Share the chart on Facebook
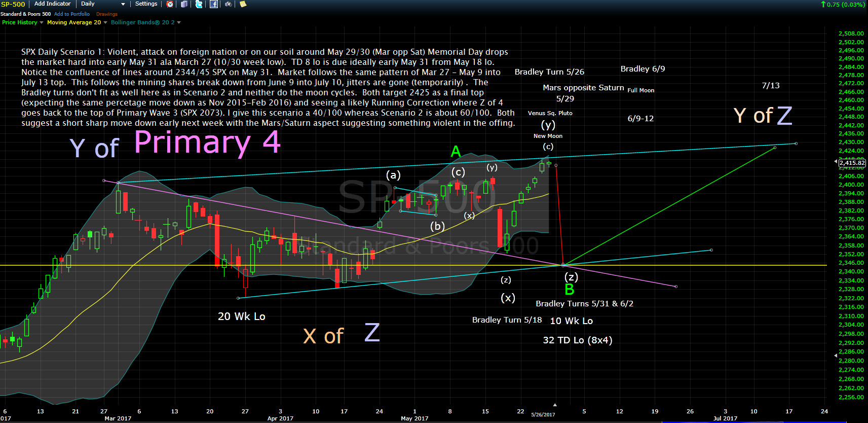The image size is (868, 423). coord(214,4)
